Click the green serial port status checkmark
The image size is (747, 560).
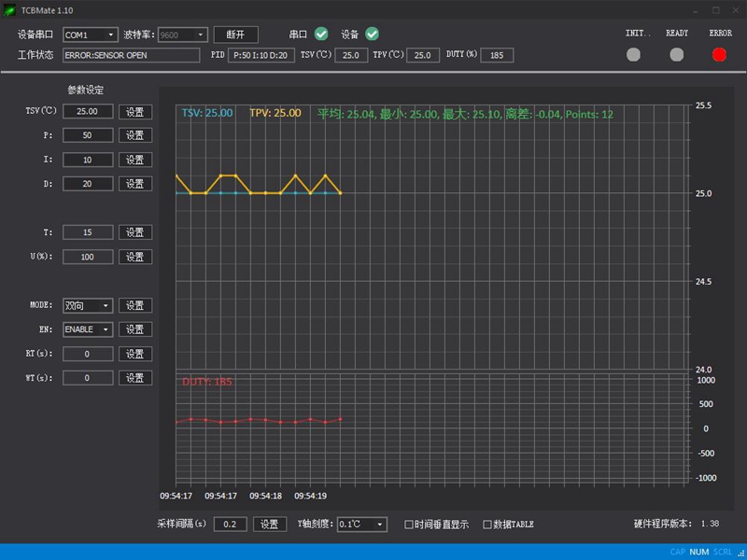pos(321,35)
